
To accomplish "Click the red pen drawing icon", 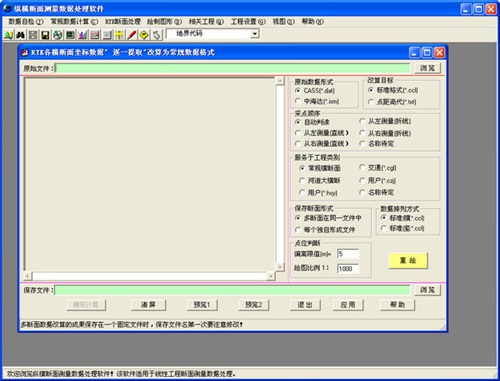I will 132,35.
